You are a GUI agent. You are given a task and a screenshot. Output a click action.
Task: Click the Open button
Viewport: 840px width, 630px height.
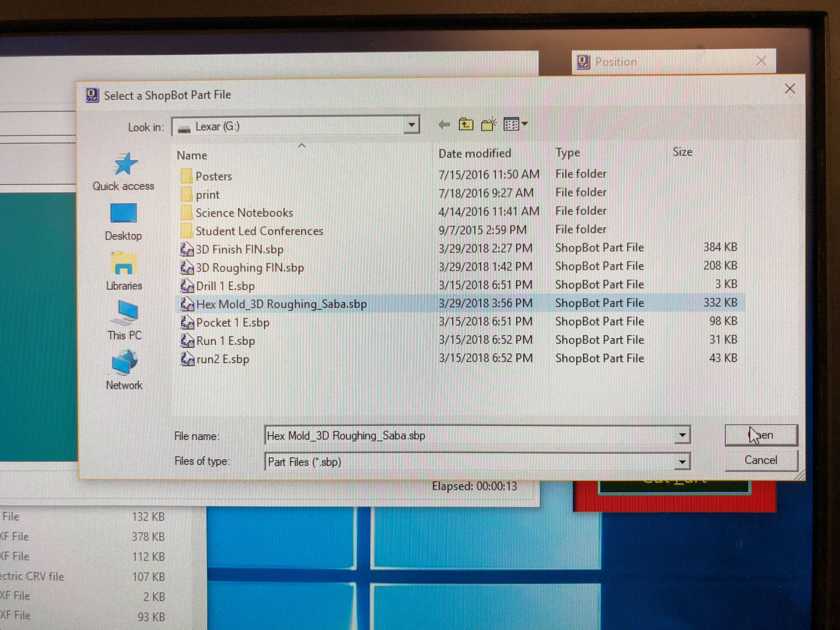pos(761,435)
